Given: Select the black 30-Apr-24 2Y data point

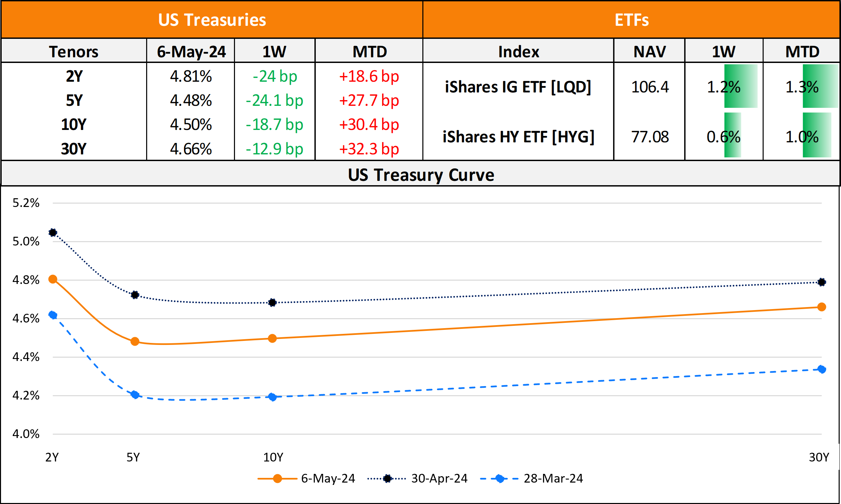Looking at the screenshot, I should click(x=53, y=233).
